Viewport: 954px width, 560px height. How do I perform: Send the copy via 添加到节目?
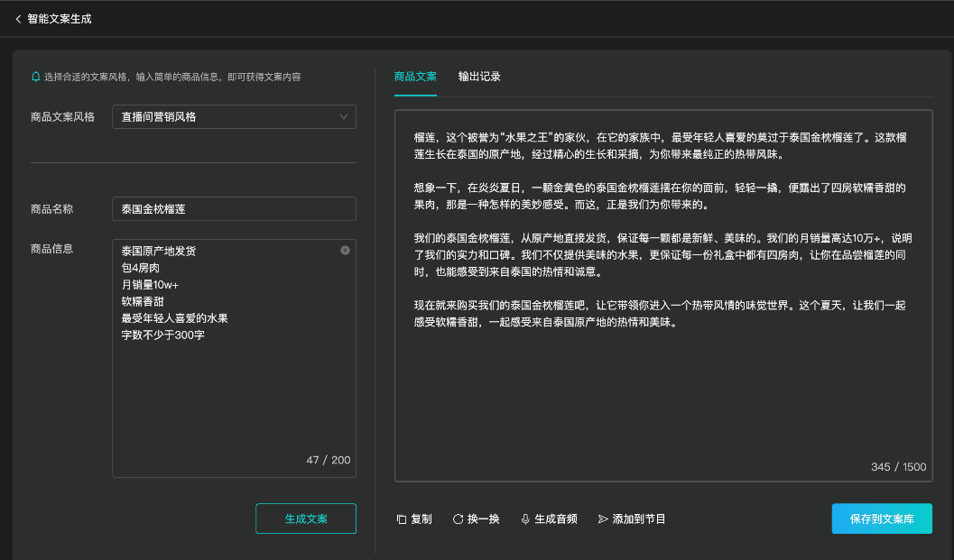point(632,519)
